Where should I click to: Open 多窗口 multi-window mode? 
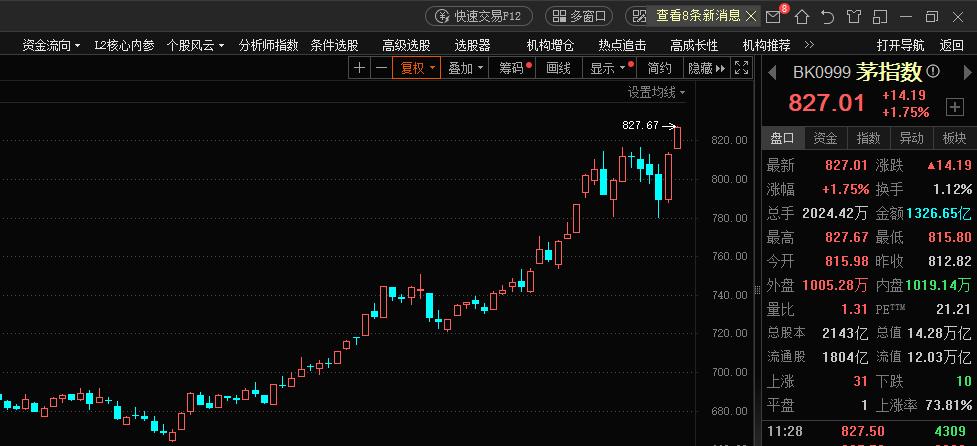coord(579,16)
